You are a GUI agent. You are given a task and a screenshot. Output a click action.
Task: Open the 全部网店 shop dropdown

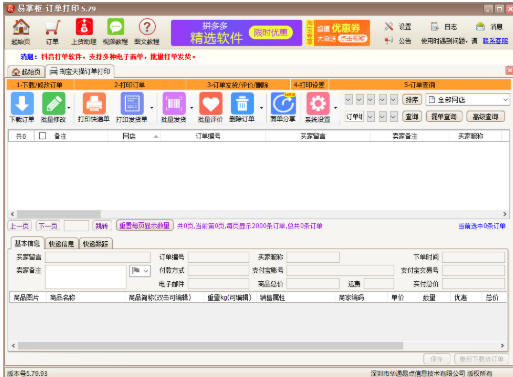click(x=468, y=100)
